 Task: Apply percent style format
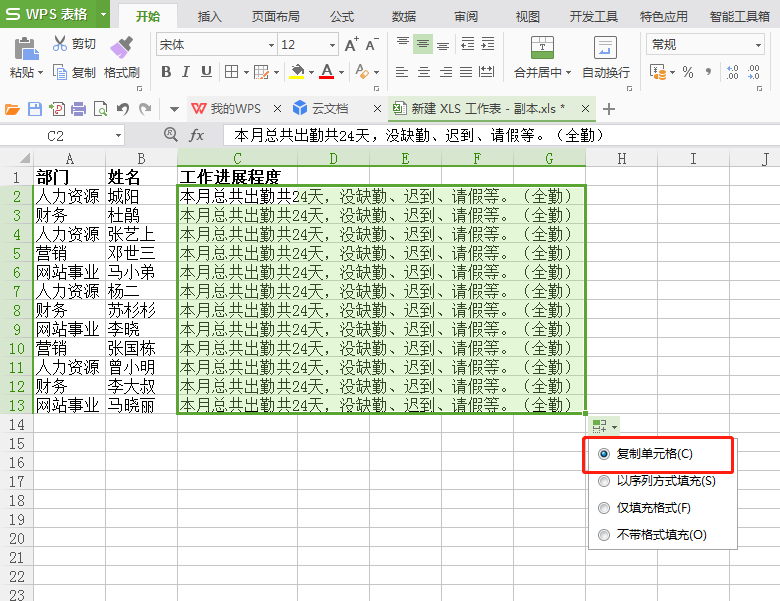click(688, 72)
